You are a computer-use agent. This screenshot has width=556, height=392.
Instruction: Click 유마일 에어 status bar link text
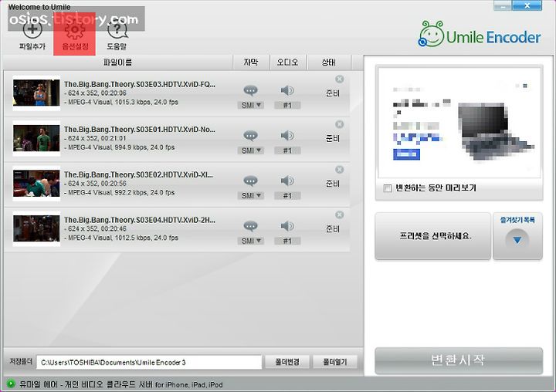tap(121, 384)
